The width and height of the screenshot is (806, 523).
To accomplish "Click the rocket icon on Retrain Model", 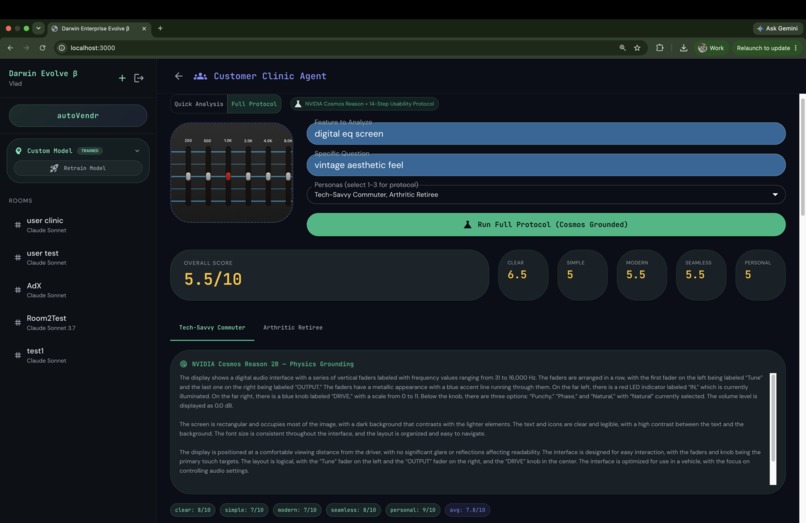I will point(54,168).
